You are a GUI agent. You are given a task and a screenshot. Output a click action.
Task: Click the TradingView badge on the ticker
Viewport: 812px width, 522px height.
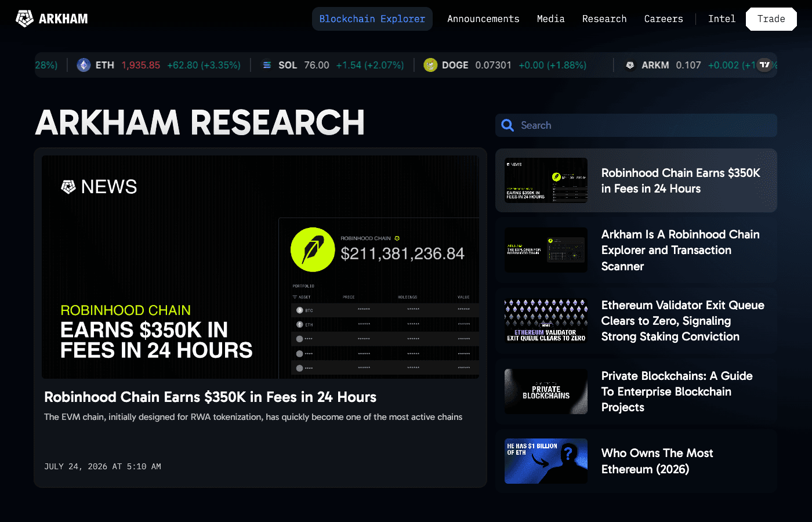[x=765, y=64]
